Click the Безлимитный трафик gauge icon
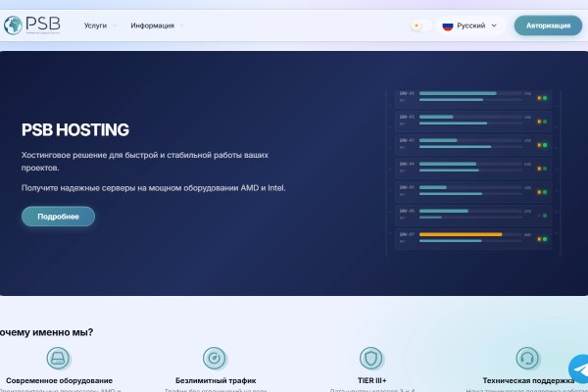Screen dimensions: 588x392 click(x=215, y=358)
